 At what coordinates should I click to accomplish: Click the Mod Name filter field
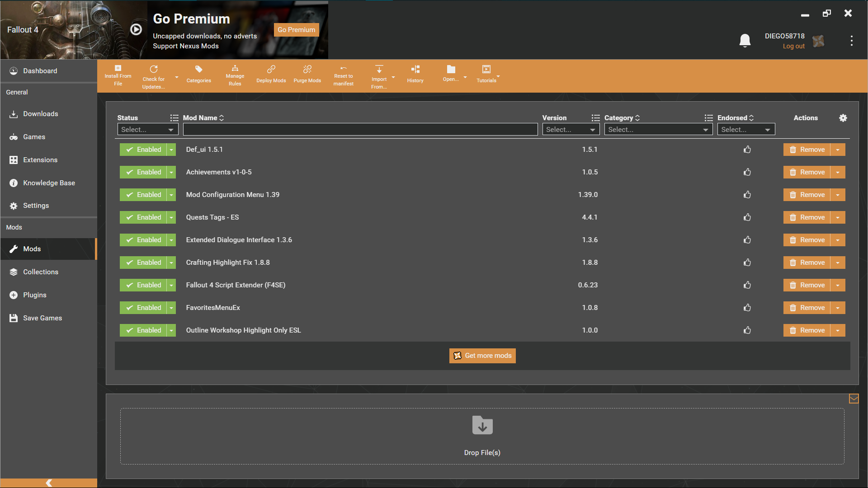[360, 130]
